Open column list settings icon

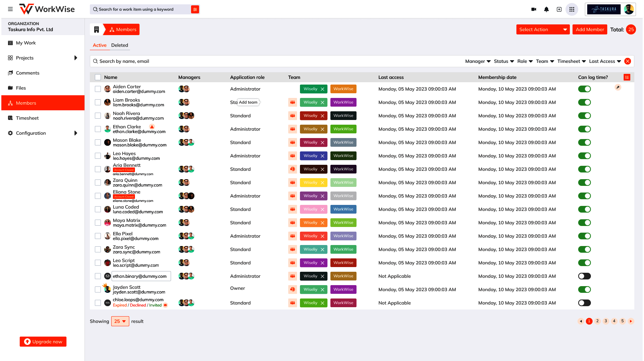627,77
